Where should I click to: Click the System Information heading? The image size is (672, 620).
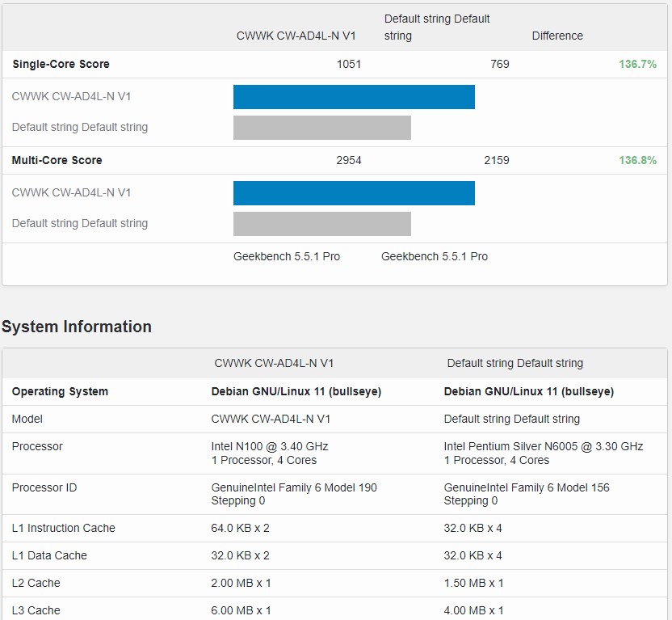pos(77,327)
